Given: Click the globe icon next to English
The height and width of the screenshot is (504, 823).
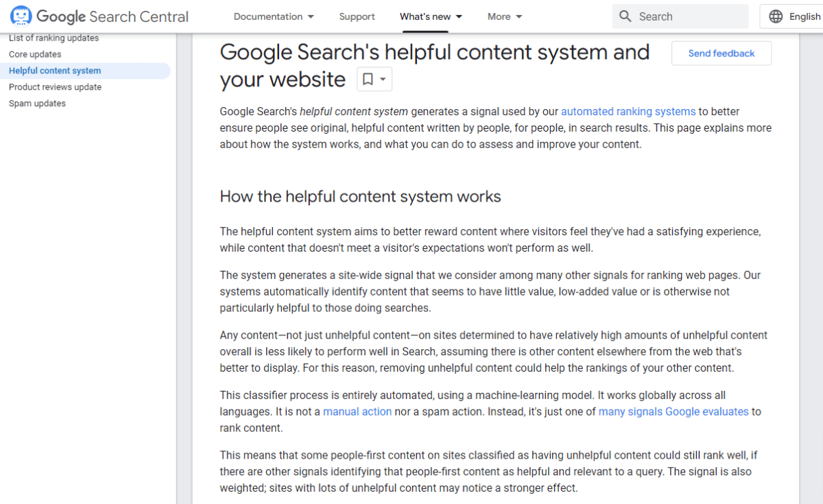Looking at the screenshot, I should coord(776,16).
